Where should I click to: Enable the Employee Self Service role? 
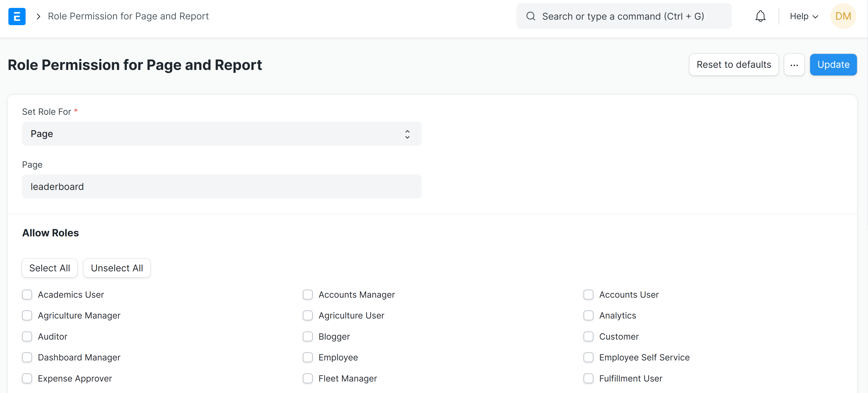click(x=588, y=357)
